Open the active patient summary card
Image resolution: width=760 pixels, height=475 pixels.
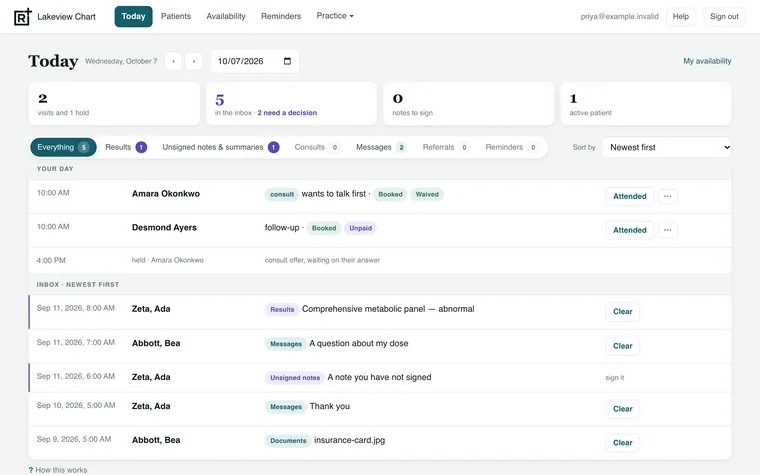(x=646, y=104)
